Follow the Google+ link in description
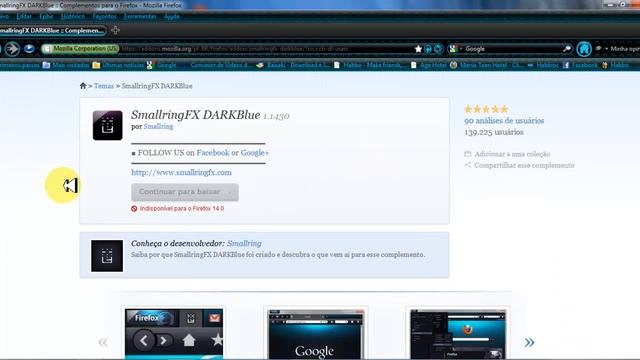 pos(255,153)
